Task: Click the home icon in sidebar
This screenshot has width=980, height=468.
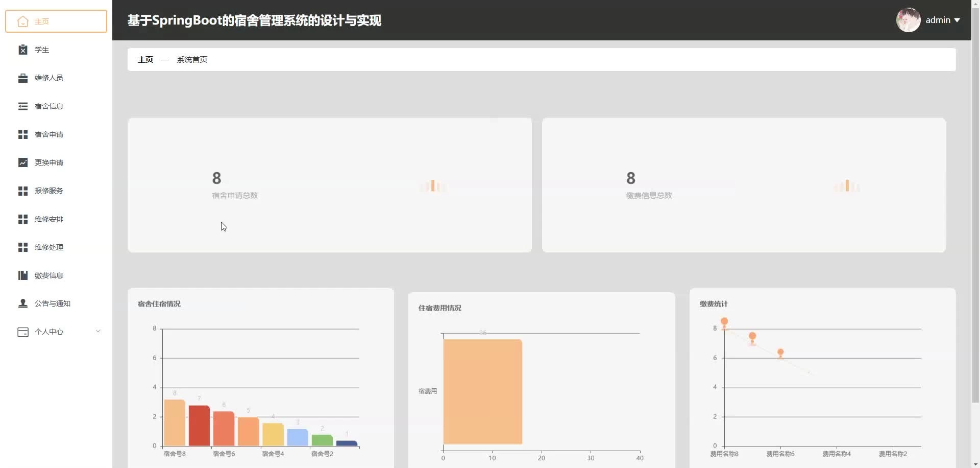Action: tap(23, 21)
